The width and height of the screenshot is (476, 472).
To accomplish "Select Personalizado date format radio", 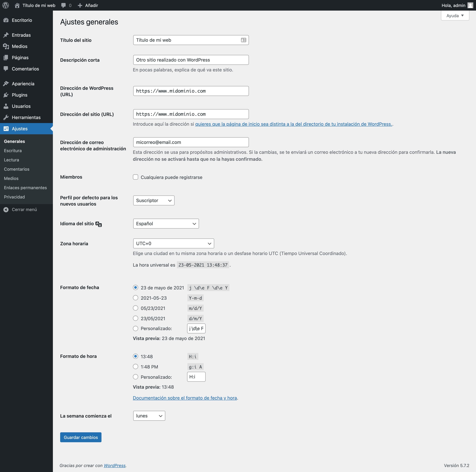I will click(136, 328).
